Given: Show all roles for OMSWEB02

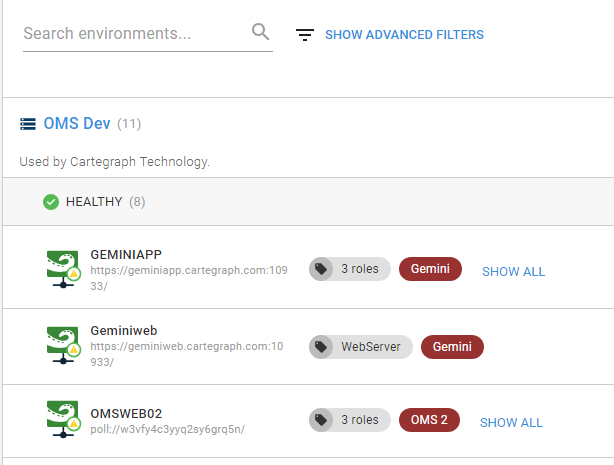Looking at the screenshot, I should click(x=511, y=423).
